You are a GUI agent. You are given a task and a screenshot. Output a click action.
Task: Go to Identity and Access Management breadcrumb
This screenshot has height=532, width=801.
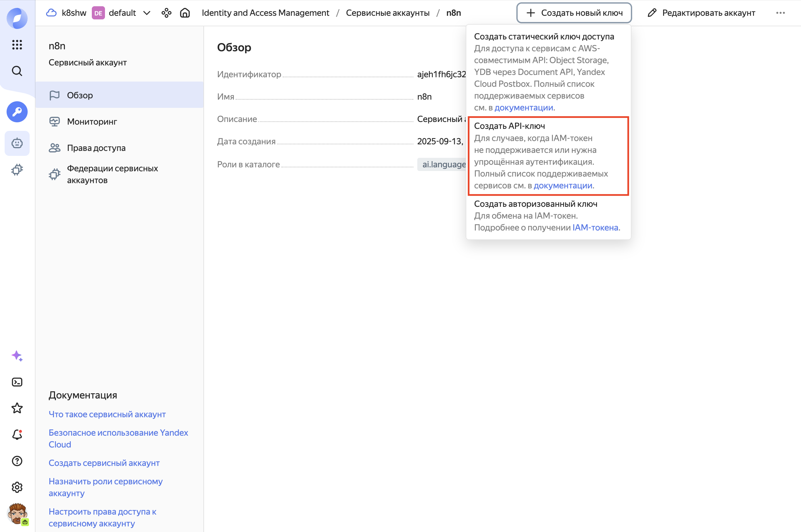[265, 13]
